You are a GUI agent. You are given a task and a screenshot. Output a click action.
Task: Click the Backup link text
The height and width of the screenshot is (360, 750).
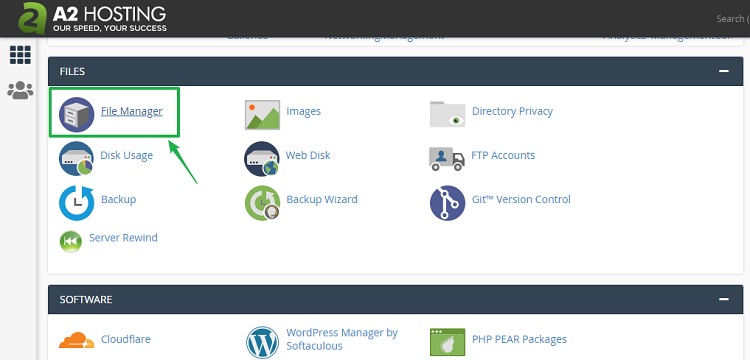119,199
